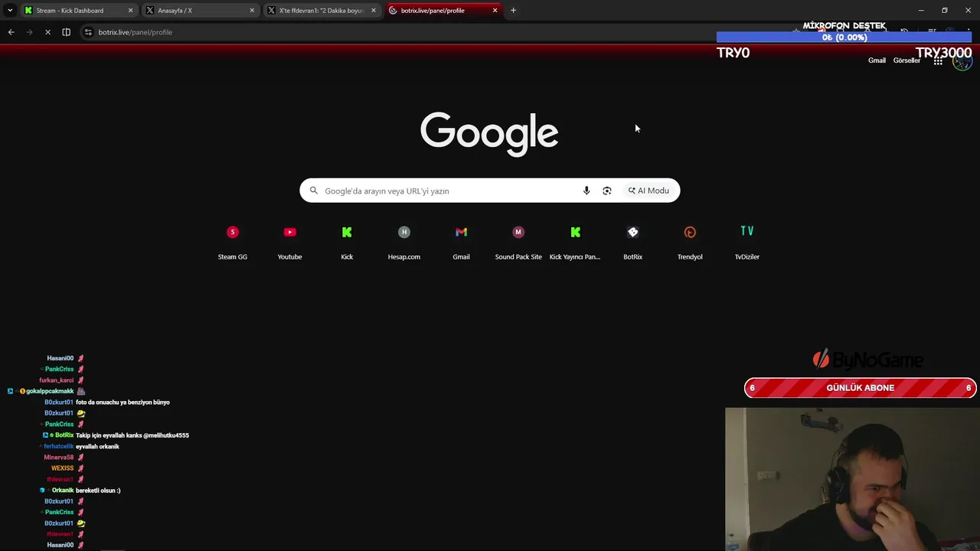
Task: Open the tab search dropdown
Action: [10, 11]
